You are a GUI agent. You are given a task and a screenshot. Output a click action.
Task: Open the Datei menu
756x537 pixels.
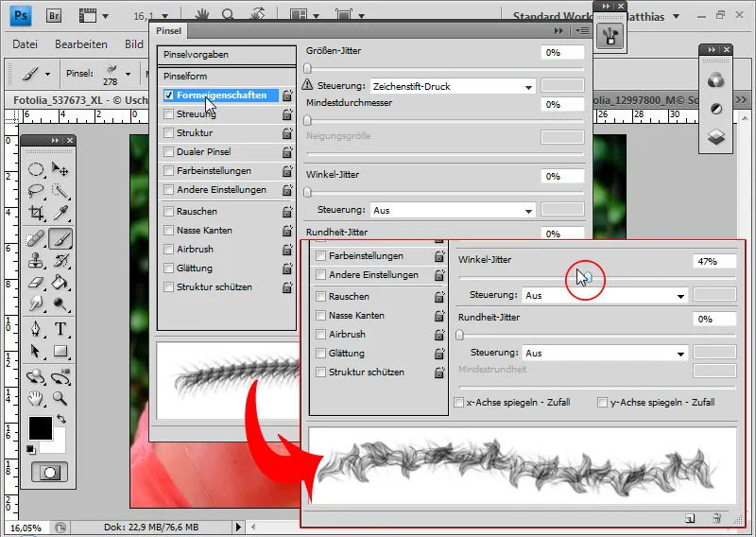click(26, 44)
